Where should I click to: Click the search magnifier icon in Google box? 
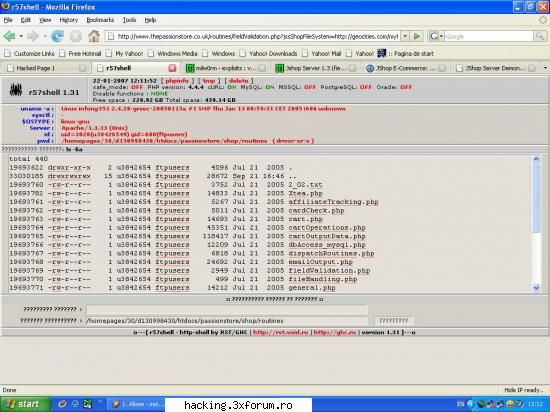[539, 36]
